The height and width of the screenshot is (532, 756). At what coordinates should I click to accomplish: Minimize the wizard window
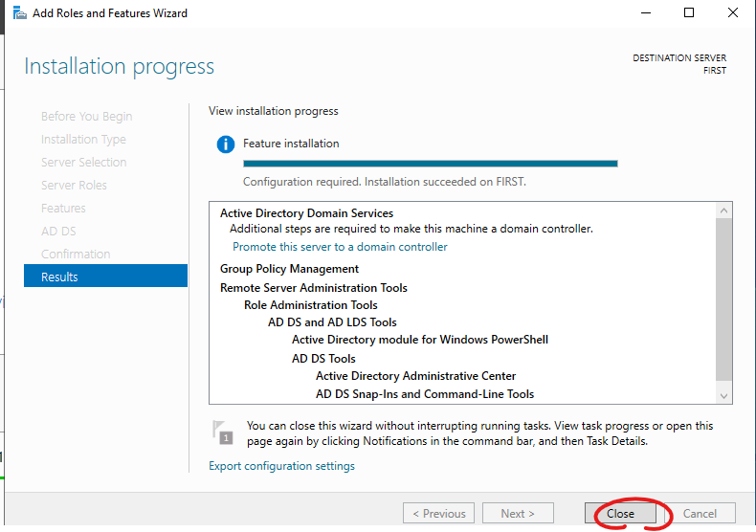pos(646,13)
